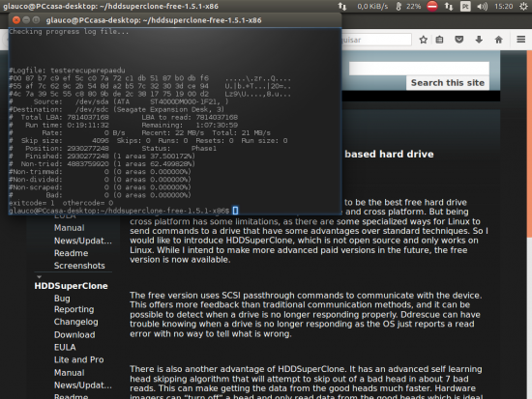
Task: Click the 'based hard drive' page heading
Action: pyautogui.click(x=389, y=155)
